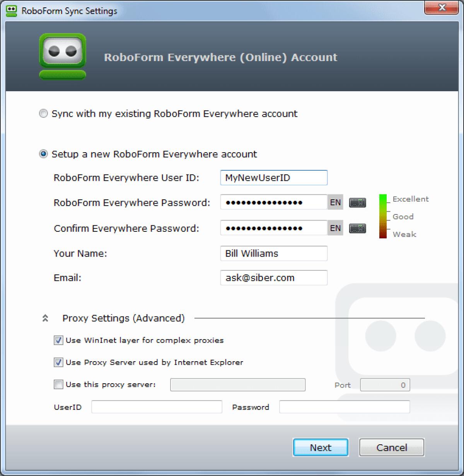Close the RoboForm Sync Settings window
The width and height of the screenshot is (464, 476).
(442, 8)
